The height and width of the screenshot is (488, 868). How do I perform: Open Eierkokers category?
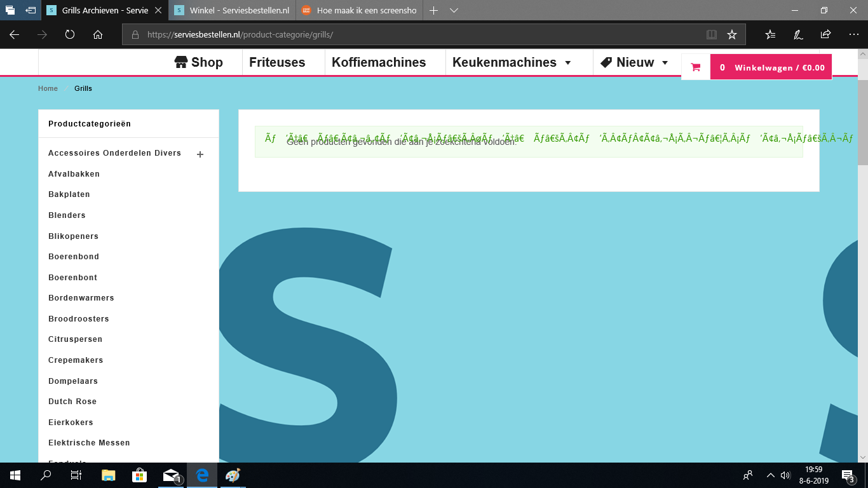[x=71, y=423]
